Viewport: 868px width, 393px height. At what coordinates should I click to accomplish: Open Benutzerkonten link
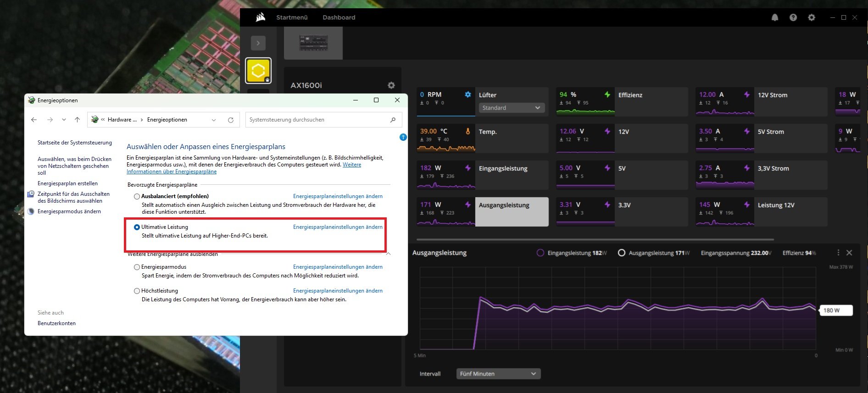click(x=56, y=323)
